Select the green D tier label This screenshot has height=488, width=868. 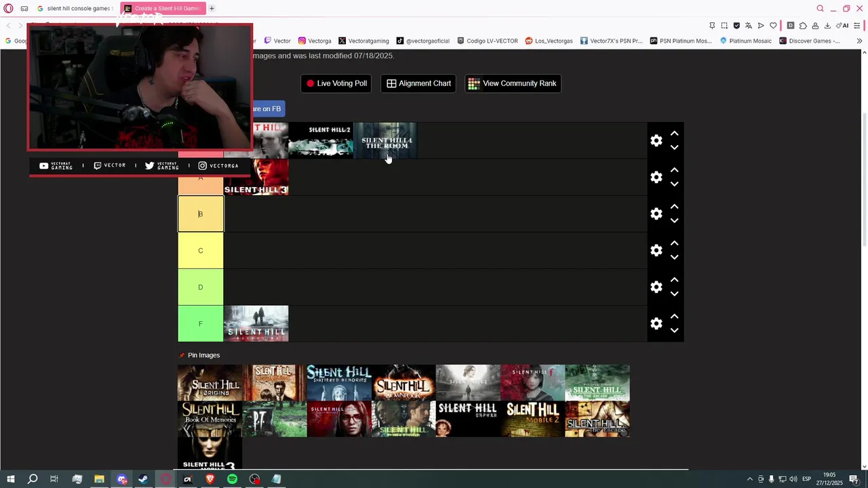pyautogui.click(x=201, y=287)
